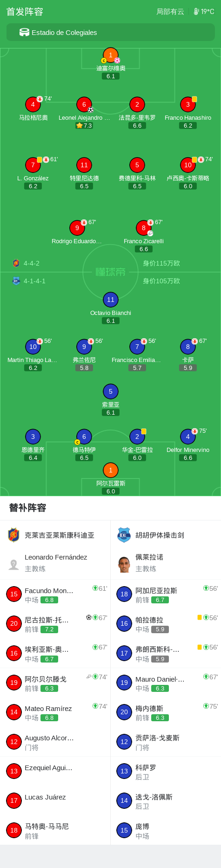This screenshot has height=868, width=221.
Task: Tap the Estadio de Colegiales venue bar
Action: coord(110,32)
